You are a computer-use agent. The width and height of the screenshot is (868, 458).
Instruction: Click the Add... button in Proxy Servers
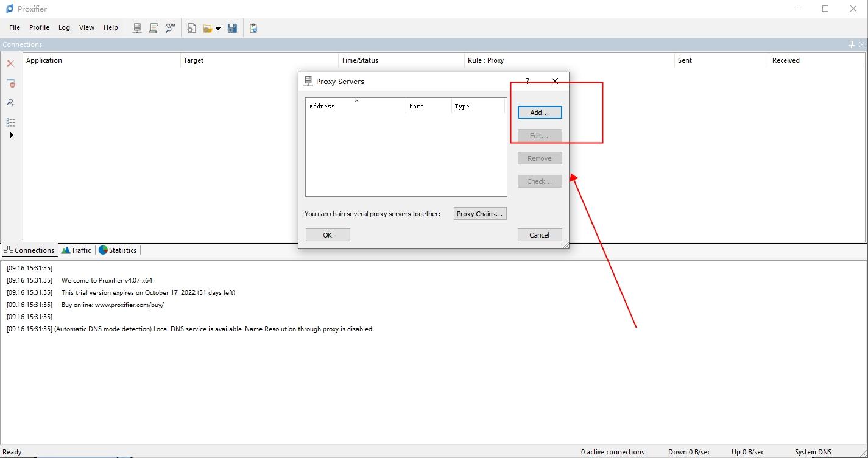(x=539, y=113)
